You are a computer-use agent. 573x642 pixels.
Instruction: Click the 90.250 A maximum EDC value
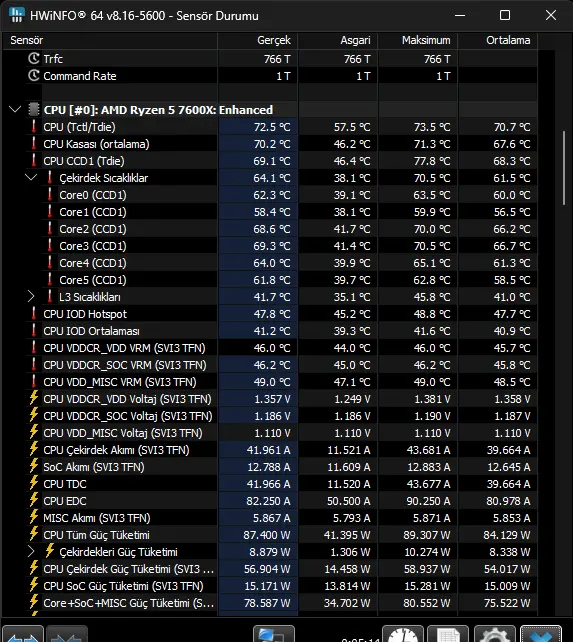(428, 501)
